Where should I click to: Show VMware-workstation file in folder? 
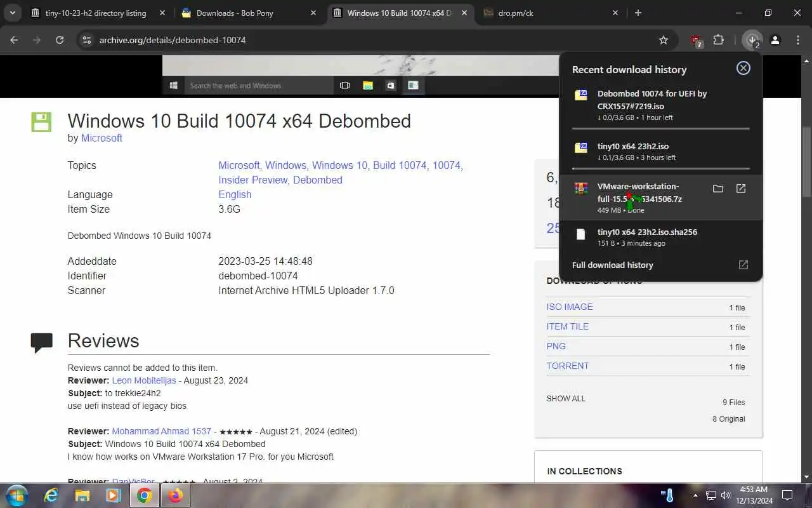point(718,189)
